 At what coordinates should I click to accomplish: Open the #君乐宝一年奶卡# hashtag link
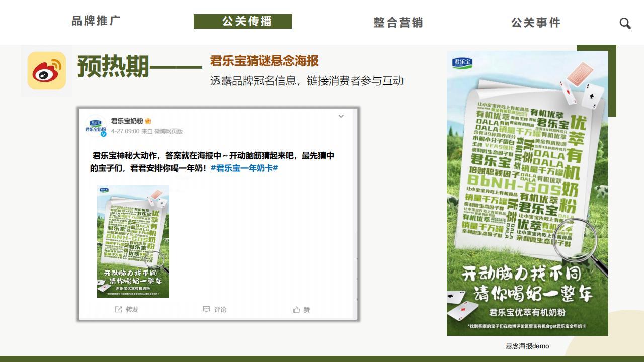tap(244, 168)
